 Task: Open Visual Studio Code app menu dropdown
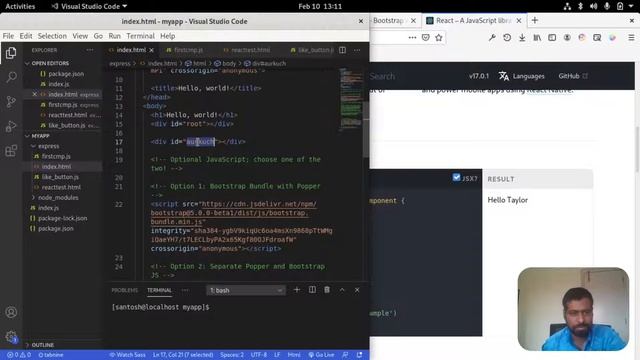pyautogui.click(x=89, y=6)
